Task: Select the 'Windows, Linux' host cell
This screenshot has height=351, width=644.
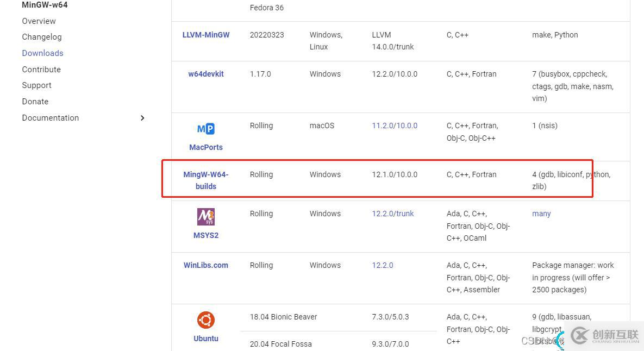Action: [326, 41]
